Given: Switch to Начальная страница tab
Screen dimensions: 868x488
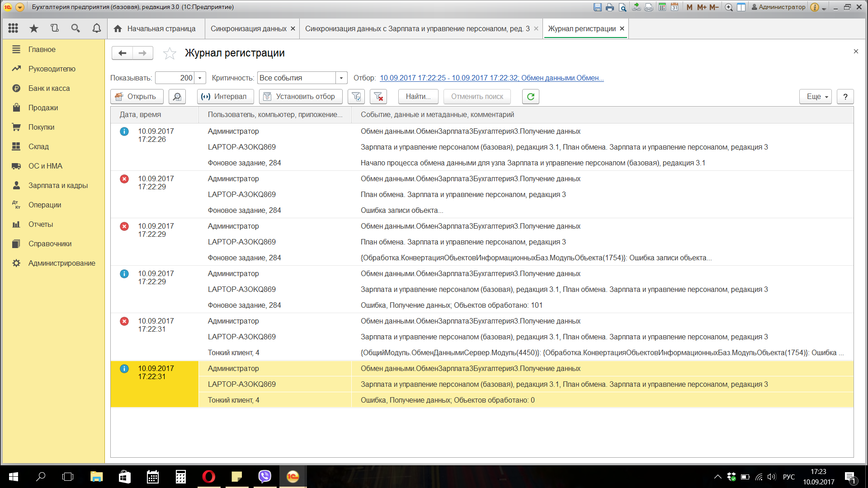Looking at the screenshot, I should (x=156, y=28).
